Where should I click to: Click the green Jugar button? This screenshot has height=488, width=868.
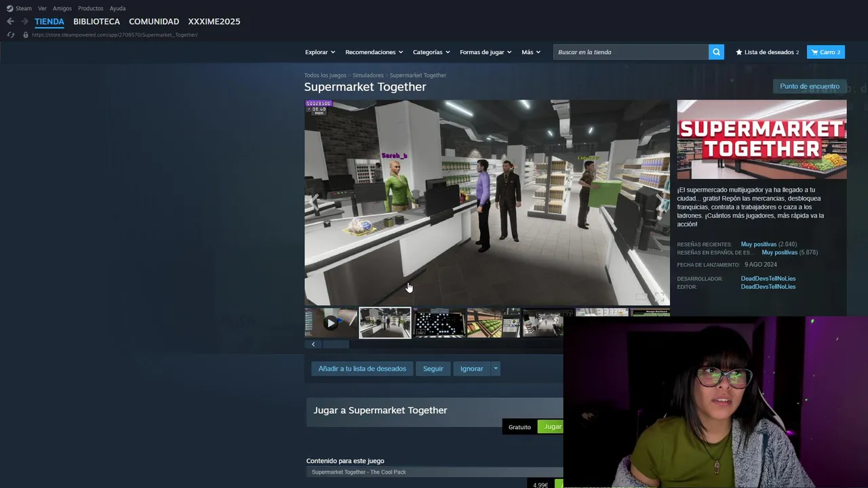tap(551, 427)
